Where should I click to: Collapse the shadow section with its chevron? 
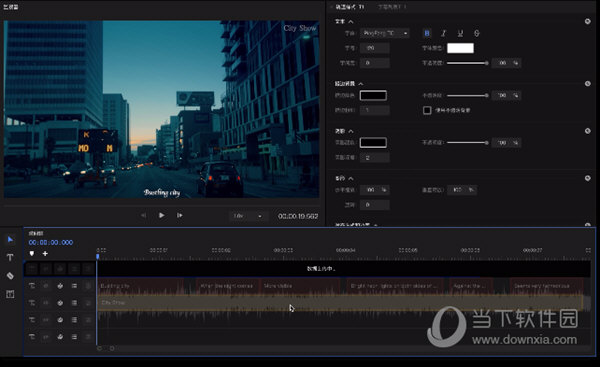click(x=351, y=131)
